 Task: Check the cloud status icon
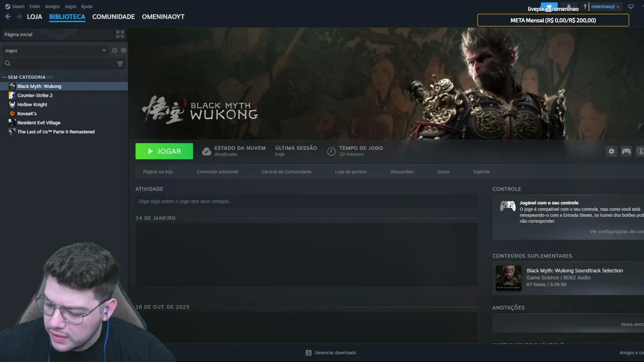tap(206, 151)
